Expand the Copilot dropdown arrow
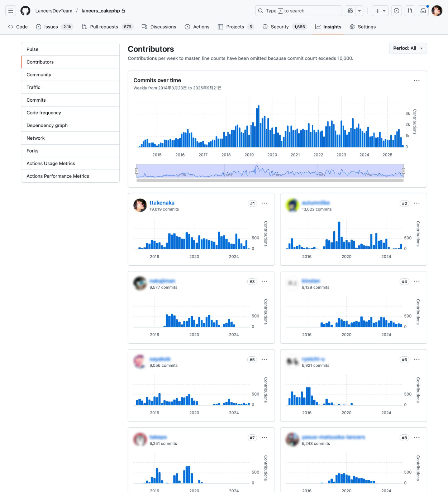This screenshot has height=492, width=448. pos(359,11)
